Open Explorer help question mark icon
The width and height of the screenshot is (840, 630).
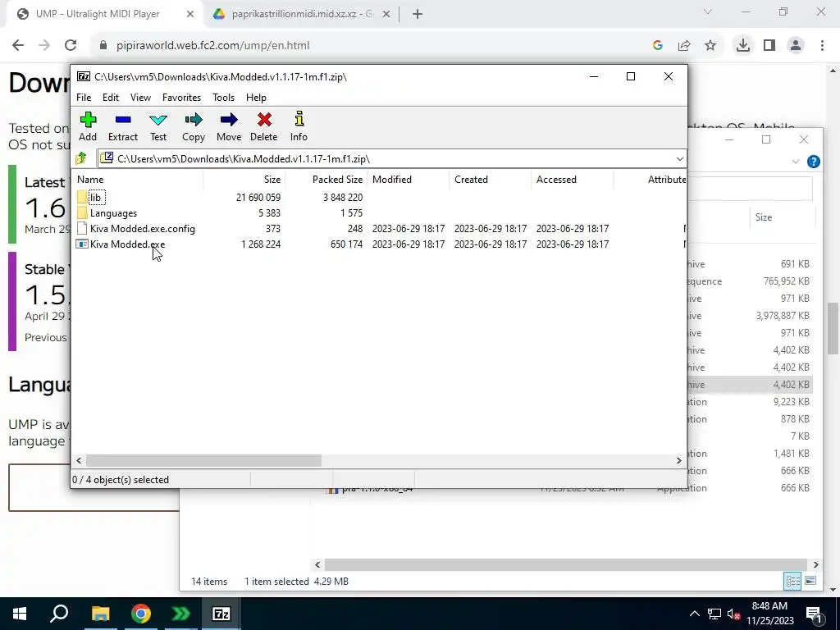(813, 162)
